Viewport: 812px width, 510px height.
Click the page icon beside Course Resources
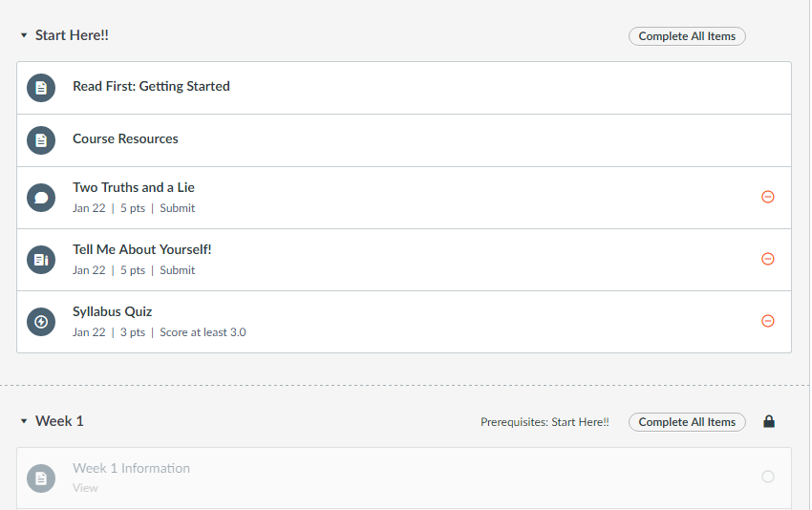tap(40, 140)
